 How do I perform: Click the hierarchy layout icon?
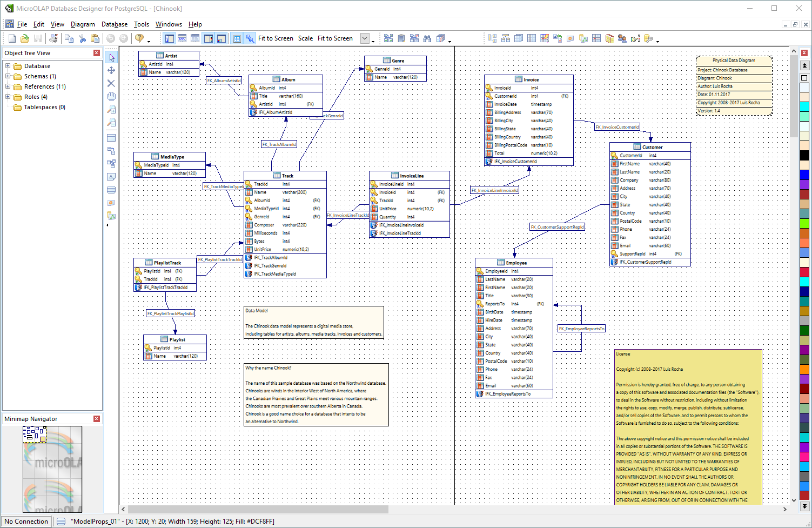(506, 38)
